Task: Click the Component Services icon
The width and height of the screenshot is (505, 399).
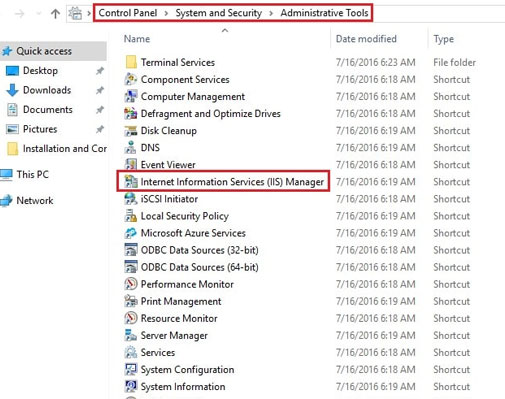Action: point(131,79)
